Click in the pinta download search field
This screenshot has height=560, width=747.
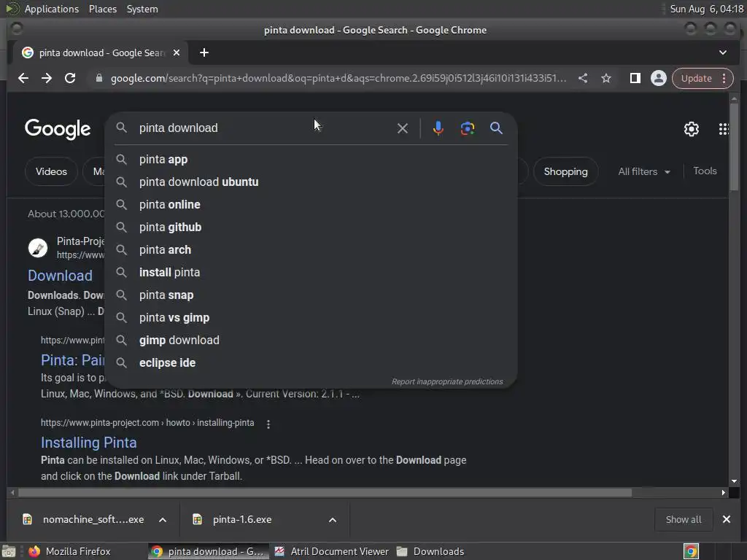tap(262, 128)
